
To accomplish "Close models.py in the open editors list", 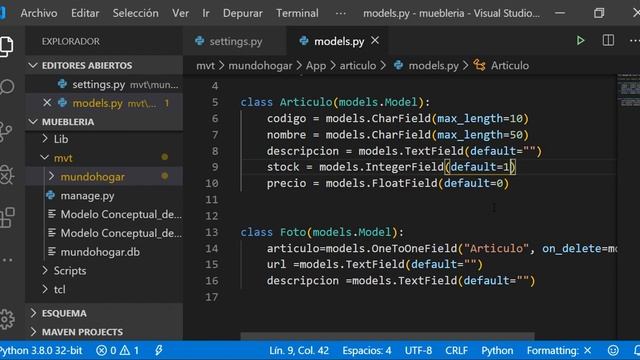I will point(47,103).
